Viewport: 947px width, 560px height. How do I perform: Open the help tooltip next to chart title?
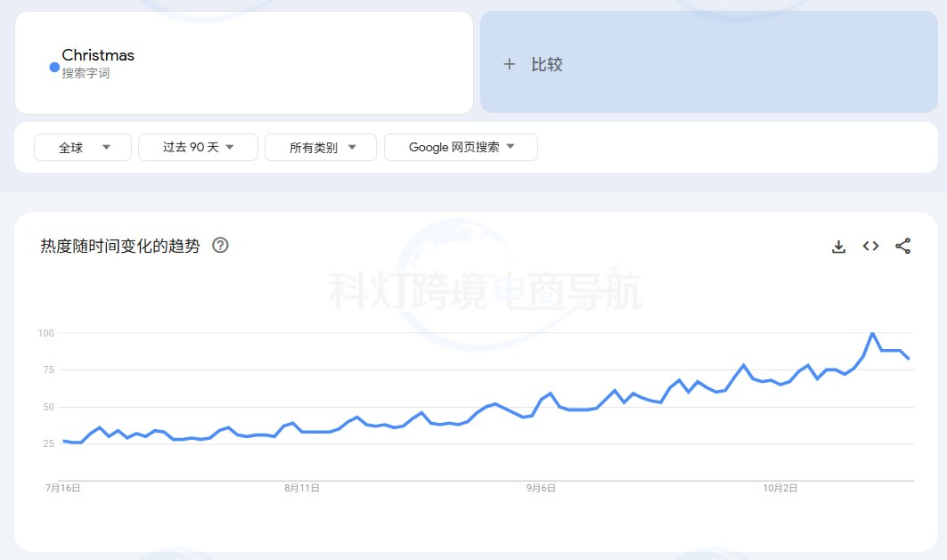(218, 246)
